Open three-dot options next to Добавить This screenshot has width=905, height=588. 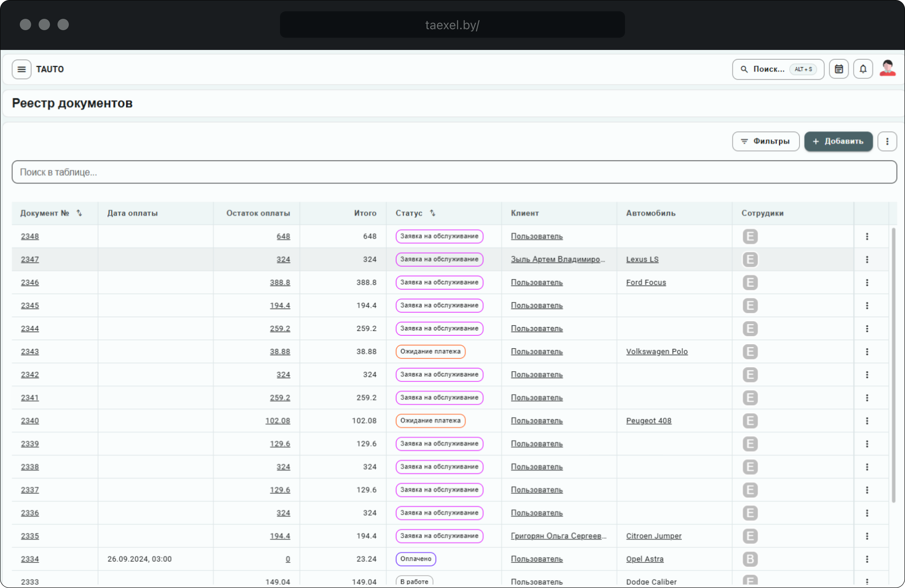887,141
